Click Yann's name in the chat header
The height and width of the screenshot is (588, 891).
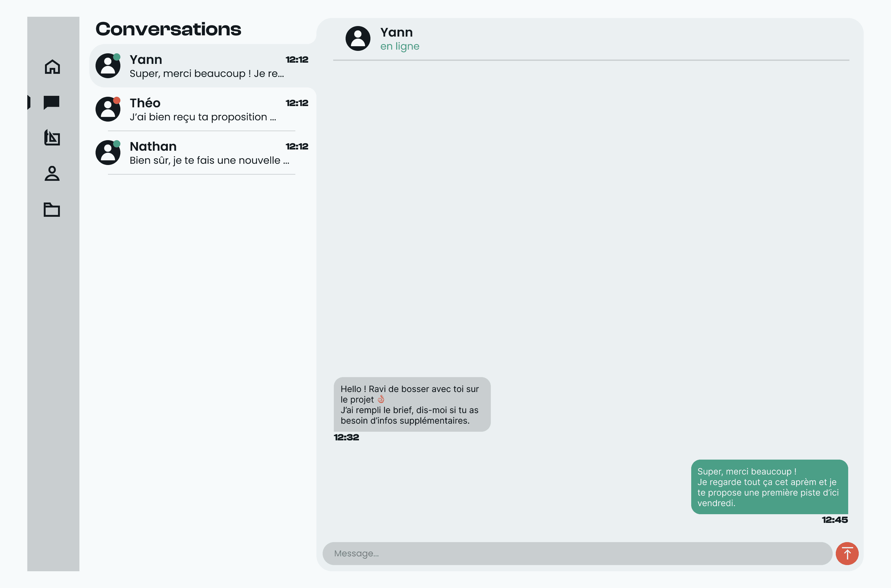click(x=396, y=32)
